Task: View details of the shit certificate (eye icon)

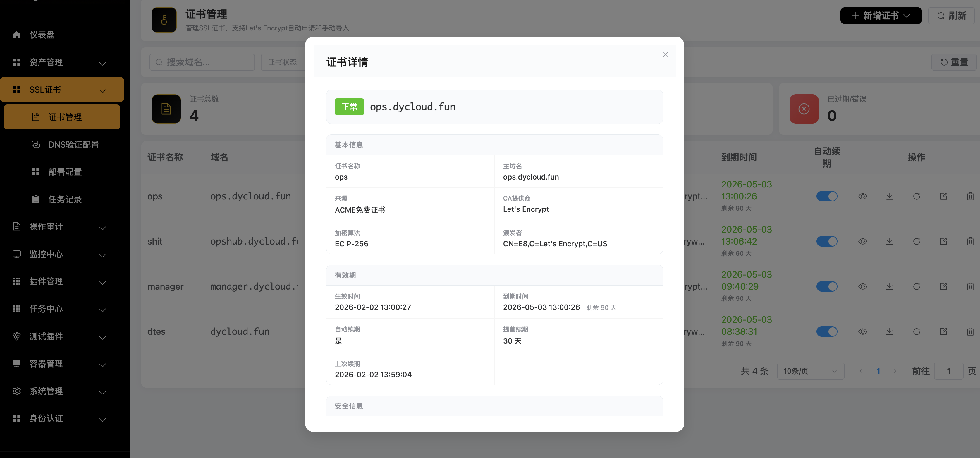Action: (x=862, y=241)
